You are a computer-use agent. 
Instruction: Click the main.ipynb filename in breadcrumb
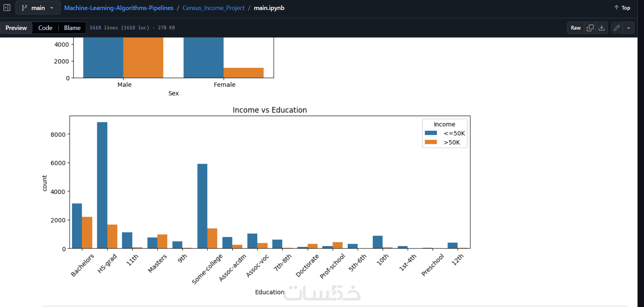click(x=269, y=8)
